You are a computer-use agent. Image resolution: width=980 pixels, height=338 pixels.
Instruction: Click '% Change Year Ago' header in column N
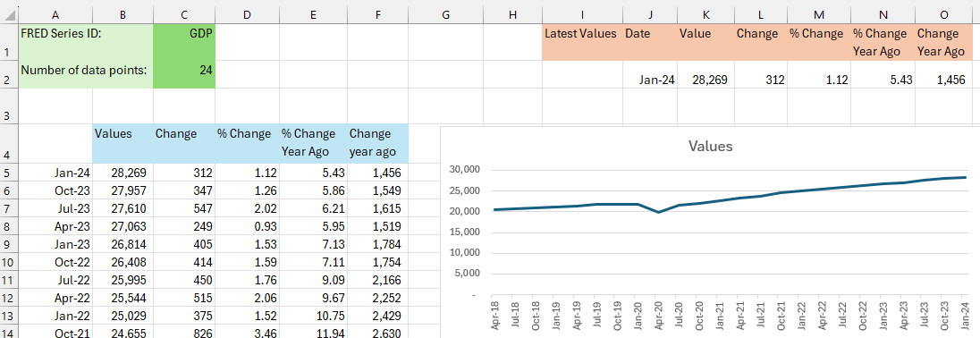click(x=883, y=42)
